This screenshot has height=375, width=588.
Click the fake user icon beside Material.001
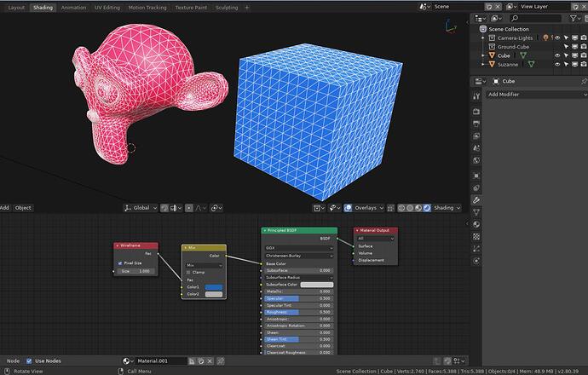[192, 361]
